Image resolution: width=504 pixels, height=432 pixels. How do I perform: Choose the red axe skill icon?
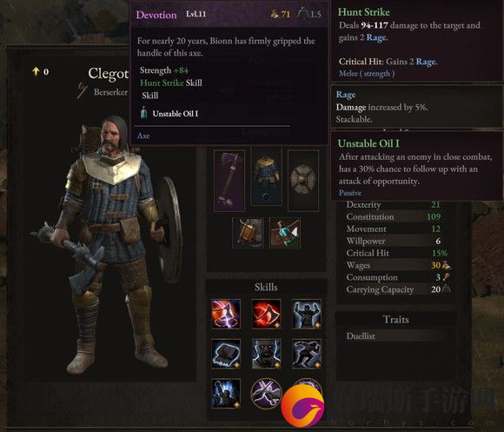(266, 314)
